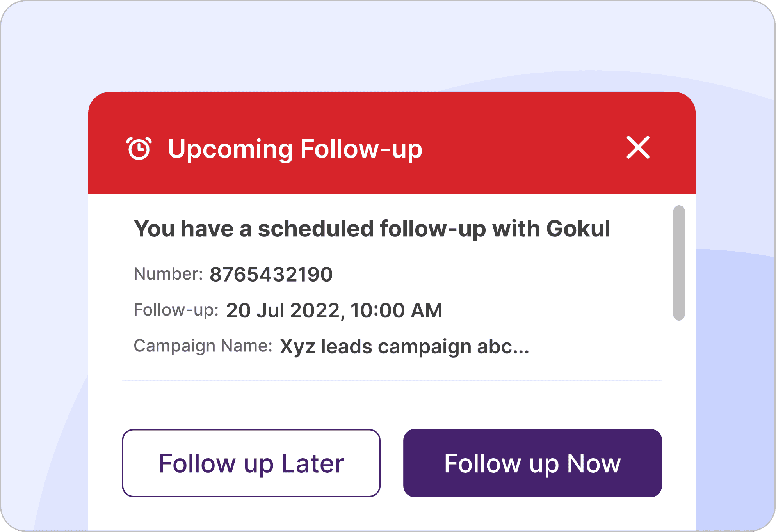Click the alarm clock icon in header

coord(139,148)
